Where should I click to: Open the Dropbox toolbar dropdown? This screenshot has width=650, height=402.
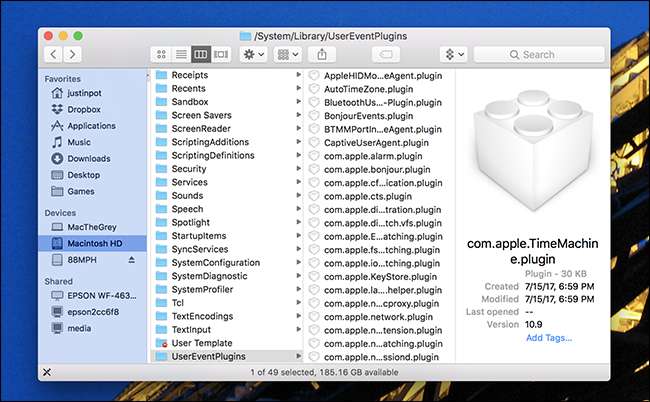coord(454,54)
